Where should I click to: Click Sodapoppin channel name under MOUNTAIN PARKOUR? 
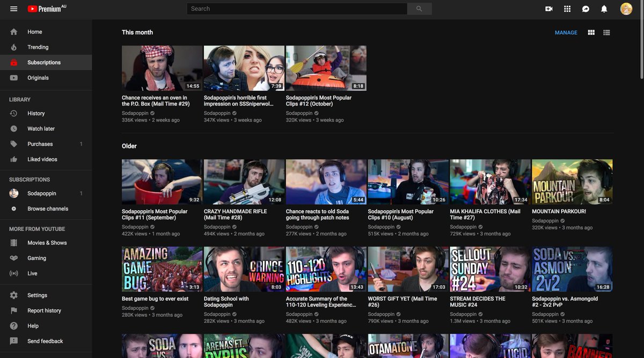545,221
